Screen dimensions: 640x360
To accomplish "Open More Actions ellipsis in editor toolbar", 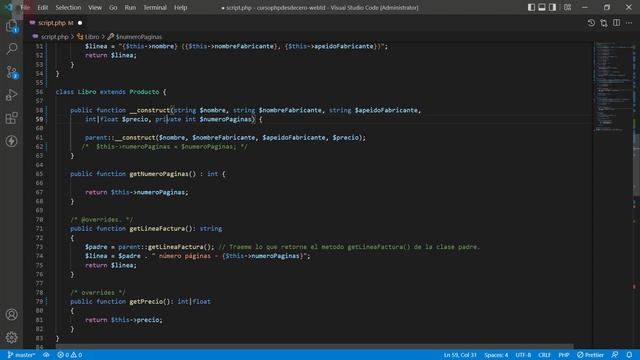I will pos(629,23).
